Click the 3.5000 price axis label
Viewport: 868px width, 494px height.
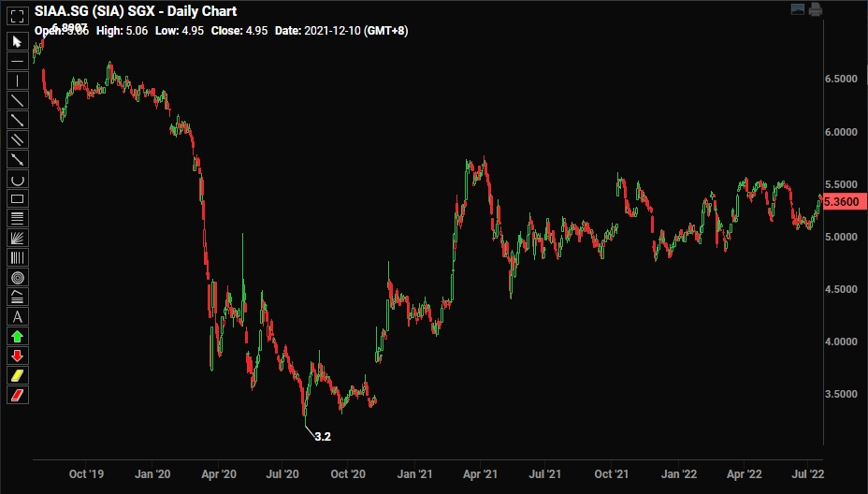tap(841, 394)
